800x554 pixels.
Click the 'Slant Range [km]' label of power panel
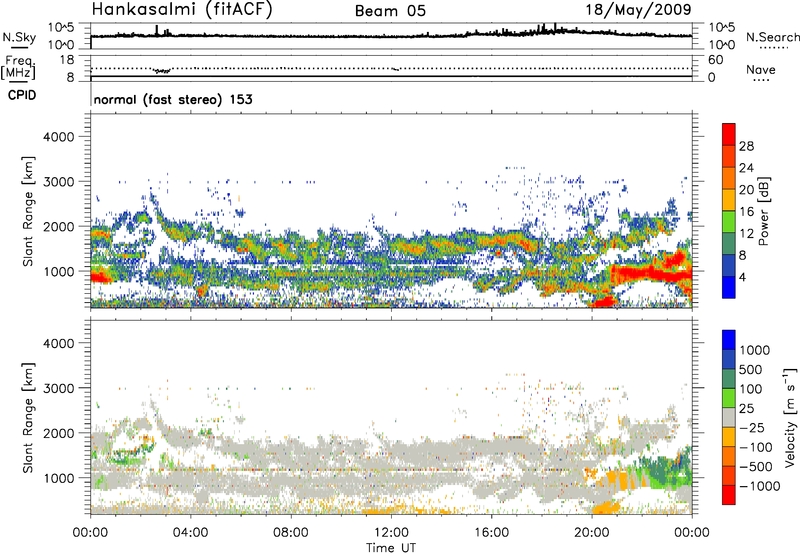[x=28, y=211]
